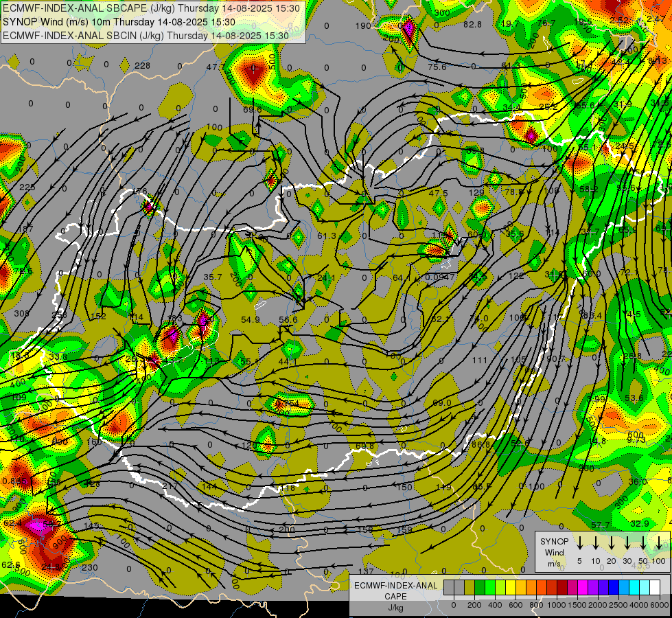Image resolution: width=672 pixels, height=618 pixels.
Task: Click the '308' value on the map
Action: (21, 314)
